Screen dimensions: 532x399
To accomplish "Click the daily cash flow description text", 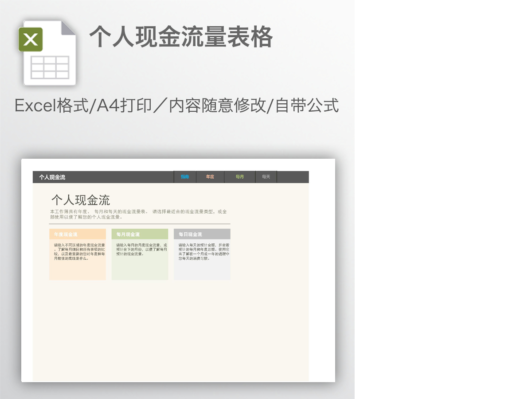I will [204, 251].
